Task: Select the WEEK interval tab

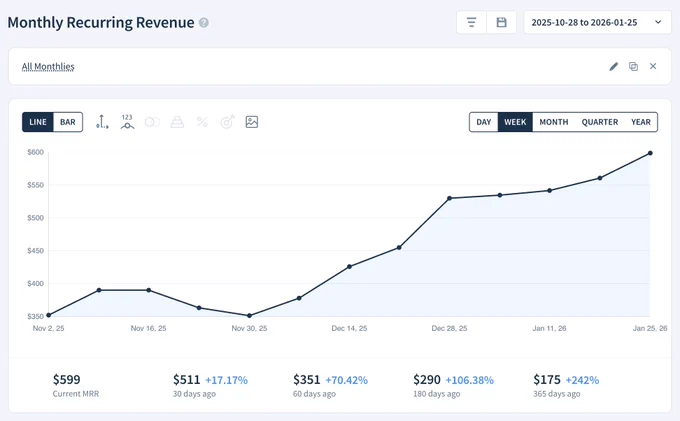Action: point(515,122)
